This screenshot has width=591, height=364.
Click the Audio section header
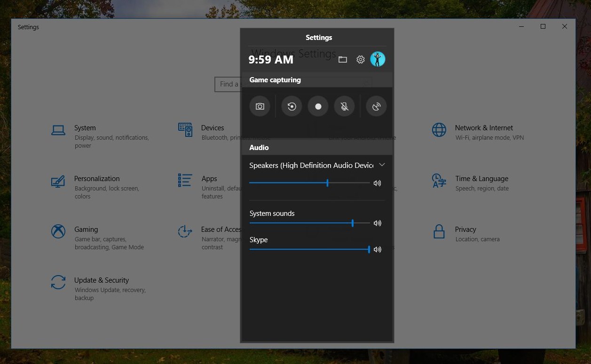316,148
